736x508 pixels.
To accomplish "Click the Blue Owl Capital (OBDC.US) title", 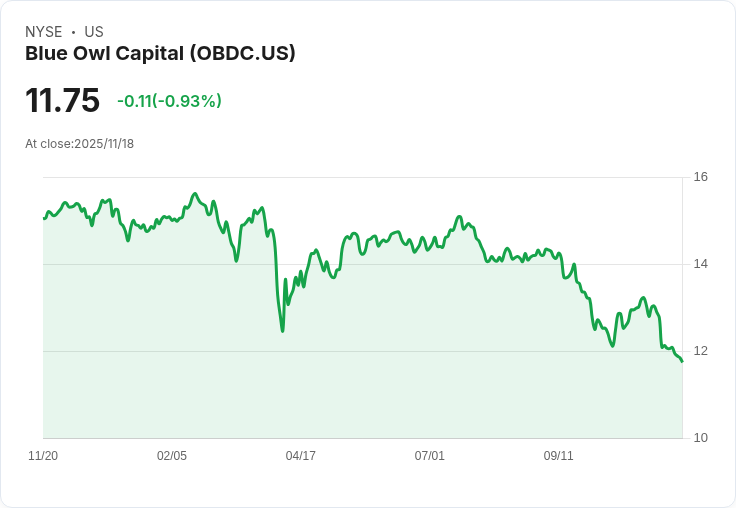I will (160, 54).
